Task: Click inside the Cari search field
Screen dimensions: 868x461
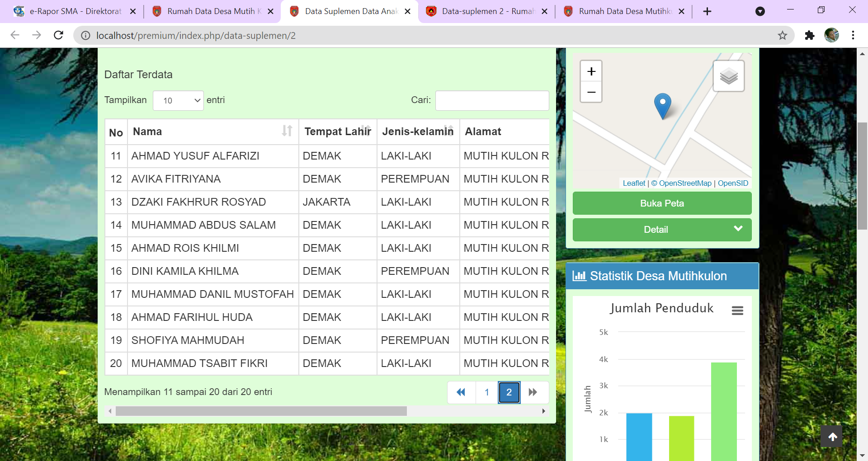Action: click(492, 100)
